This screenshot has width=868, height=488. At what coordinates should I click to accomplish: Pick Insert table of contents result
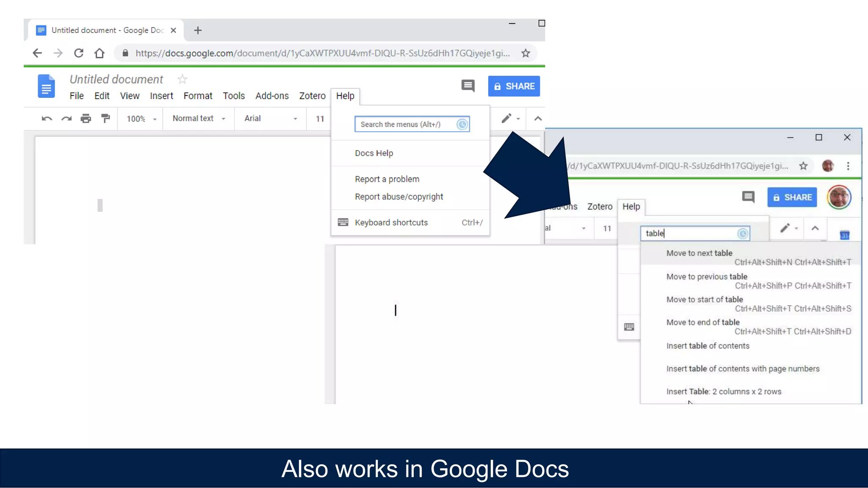coord(707,346)
